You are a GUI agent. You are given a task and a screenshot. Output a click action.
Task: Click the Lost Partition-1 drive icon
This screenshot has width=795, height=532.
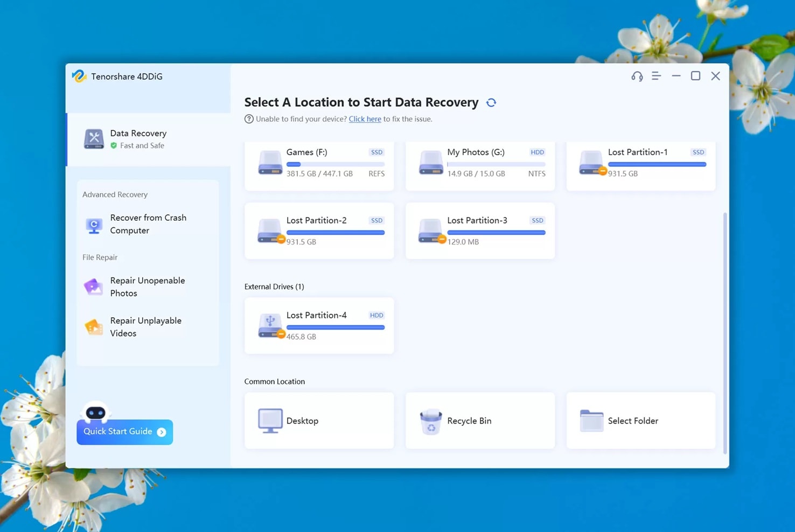(x=592, y=163)
